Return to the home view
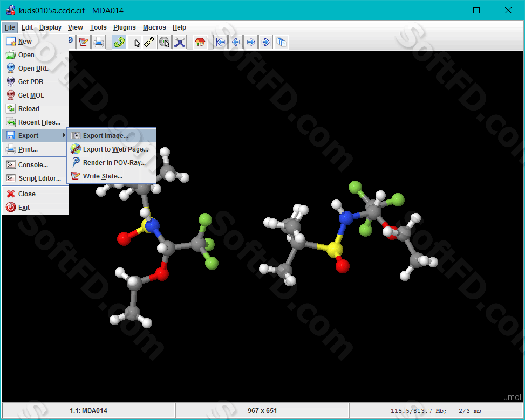The image size is (525, 420). (200, 42)
